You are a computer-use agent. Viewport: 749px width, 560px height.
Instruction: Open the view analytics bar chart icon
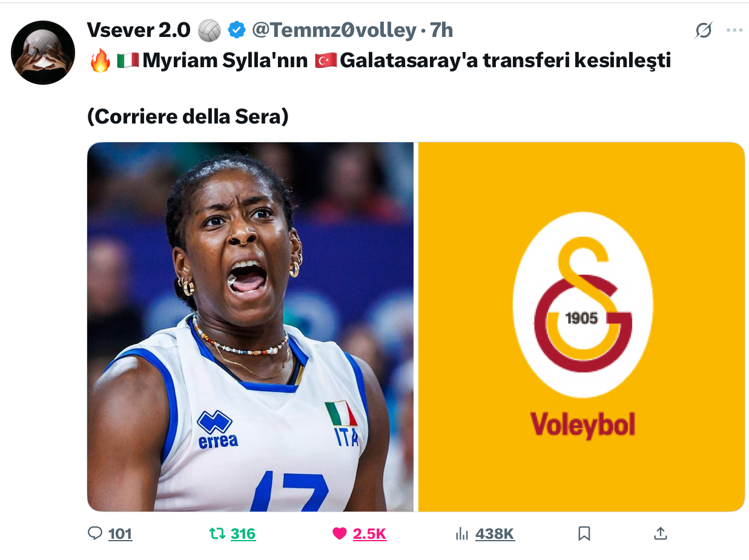point(462,533)
